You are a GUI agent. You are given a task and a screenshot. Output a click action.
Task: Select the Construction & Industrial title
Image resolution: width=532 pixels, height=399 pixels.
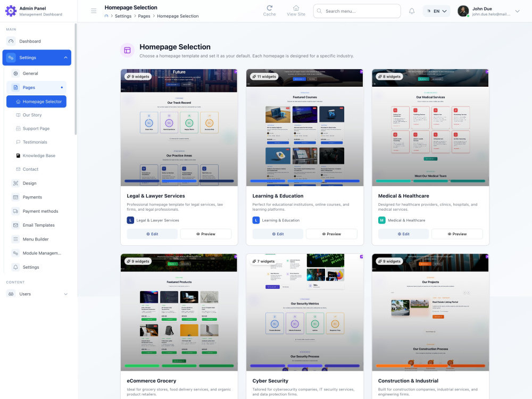(408, 381)
